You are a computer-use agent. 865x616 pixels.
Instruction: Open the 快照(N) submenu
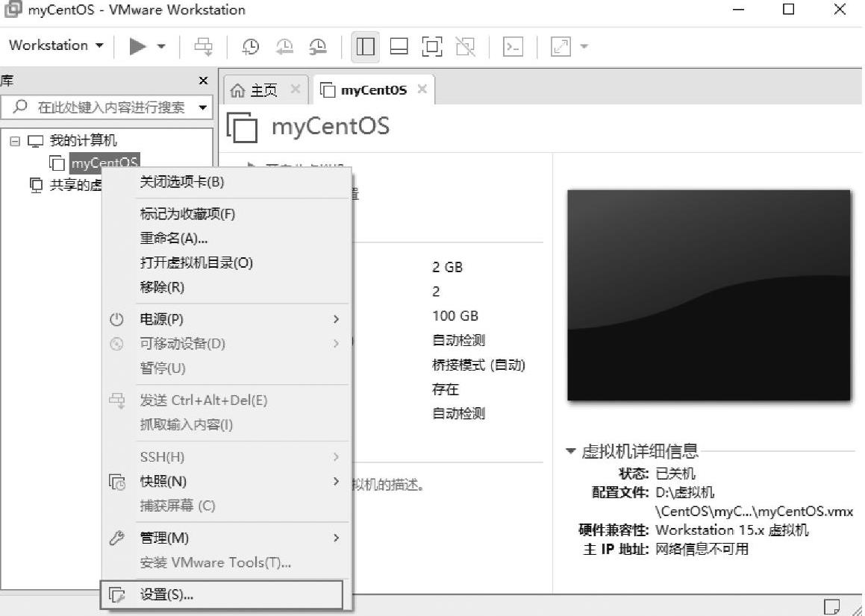[226, 481]
